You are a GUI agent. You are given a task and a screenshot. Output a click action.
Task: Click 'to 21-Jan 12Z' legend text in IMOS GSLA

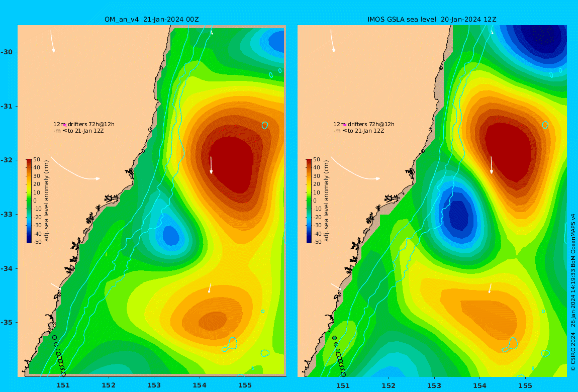pos(366,131)
